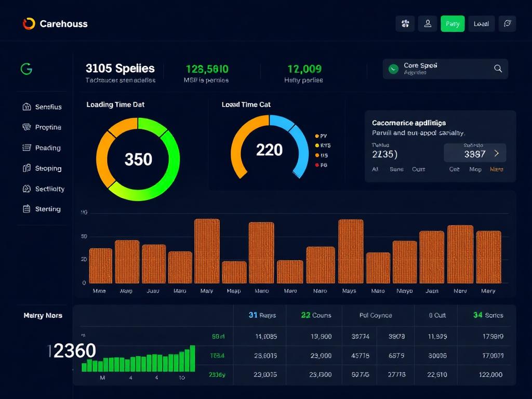
Task: Click the Sectiiolty gear icon
Action: point(27,189)
